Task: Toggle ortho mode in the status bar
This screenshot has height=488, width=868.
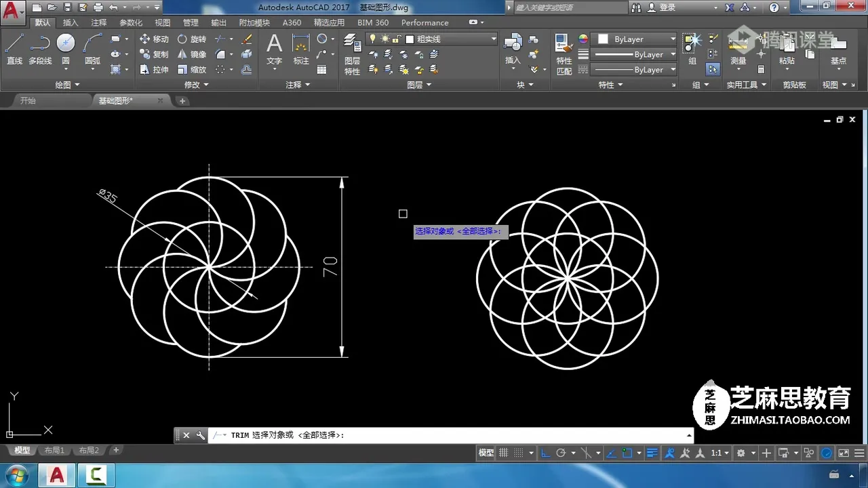Action: [545, 453]
